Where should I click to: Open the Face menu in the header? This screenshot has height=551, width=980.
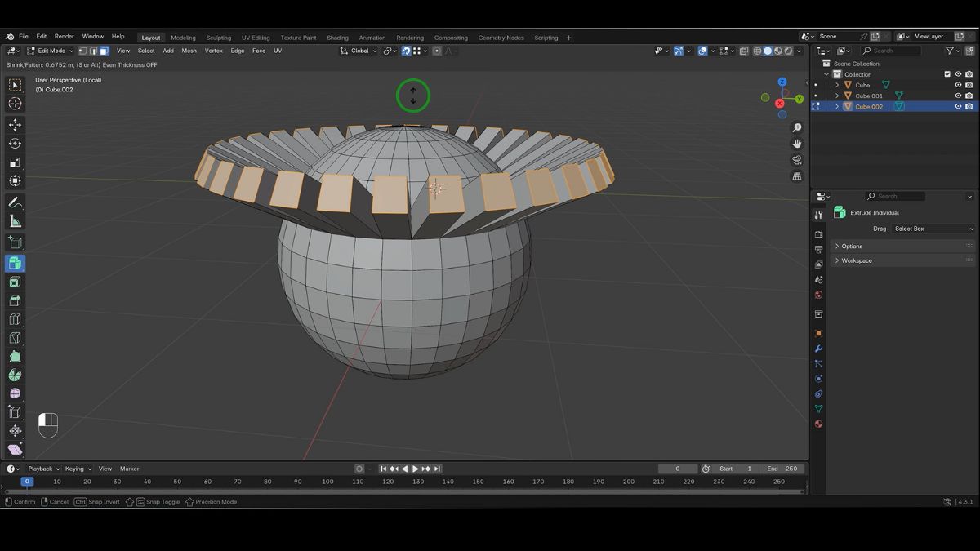(258, 51)
